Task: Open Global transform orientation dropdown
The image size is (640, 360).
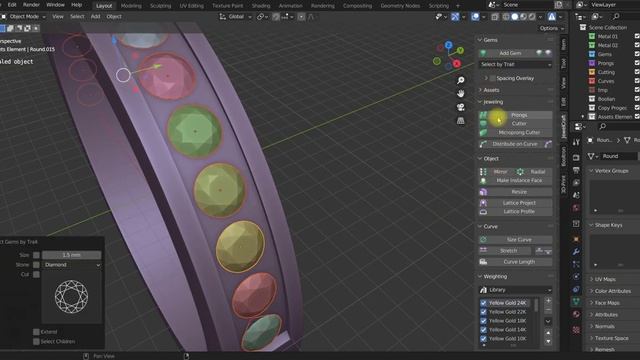Action: pyautogui.click(x=236, y=17)
